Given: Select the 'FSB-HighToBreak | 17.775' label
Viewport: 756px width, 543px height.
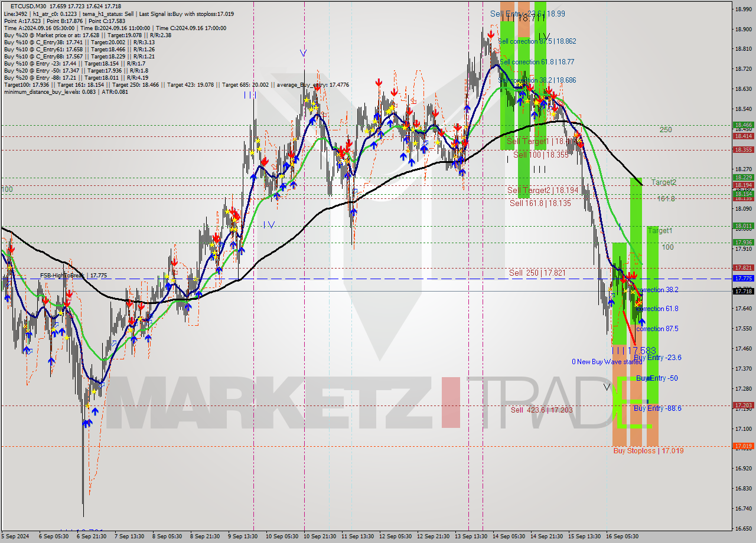Looking at the screenshot, I should [x=73, y=275].
